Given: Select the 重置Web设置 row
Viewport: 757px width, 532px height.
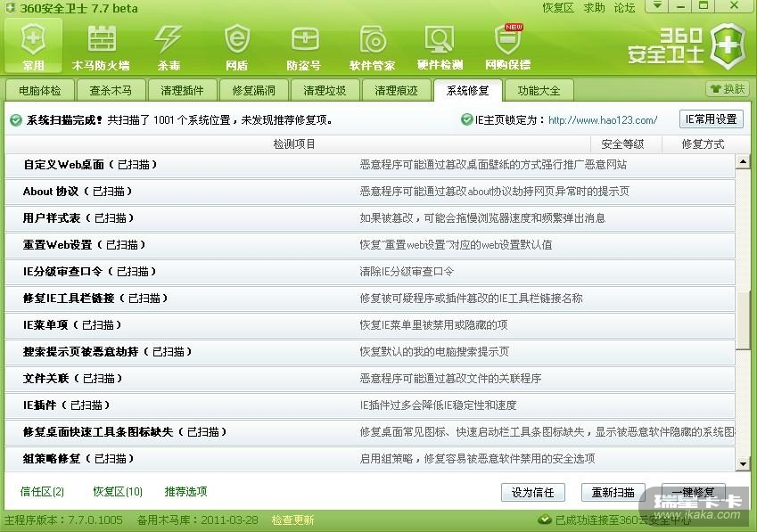Looking at the screenshot, I should [370, 245].
